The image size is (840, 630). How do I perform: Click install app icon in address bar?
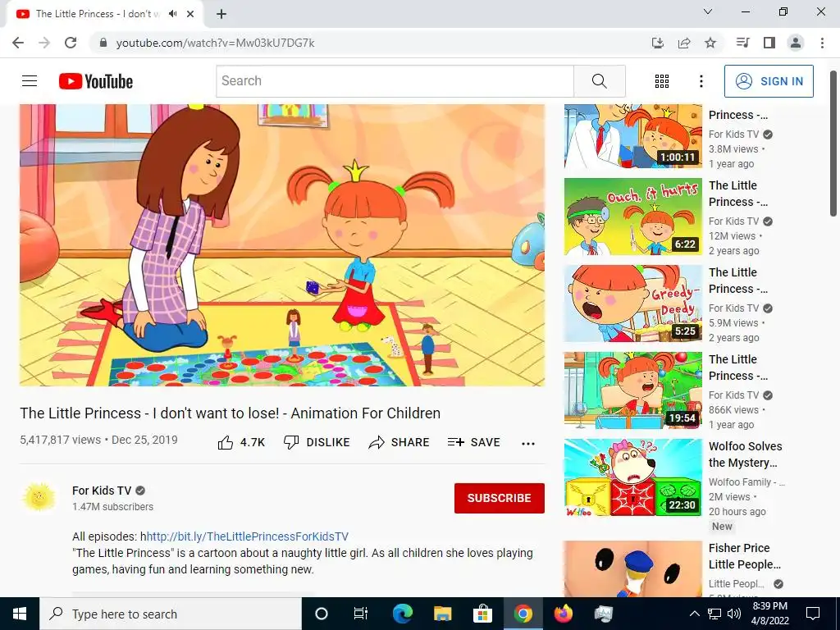(x=658, y=43)
